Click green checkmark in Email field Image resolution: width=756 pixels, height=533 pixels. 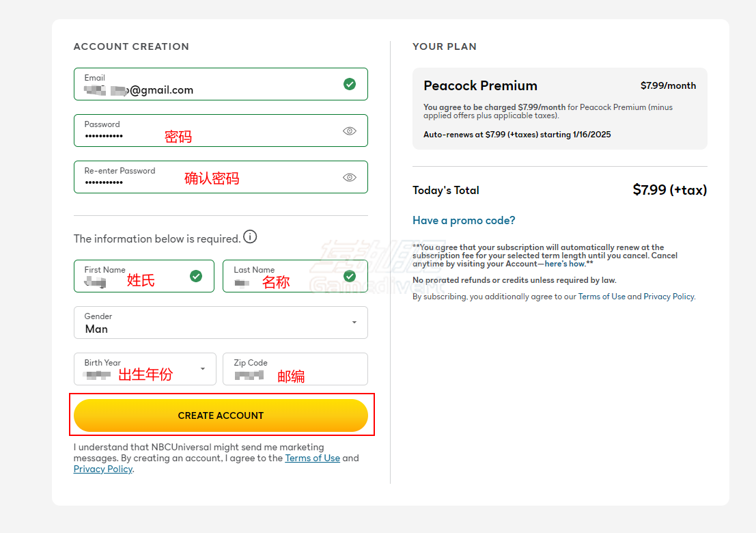pos(350,84)
